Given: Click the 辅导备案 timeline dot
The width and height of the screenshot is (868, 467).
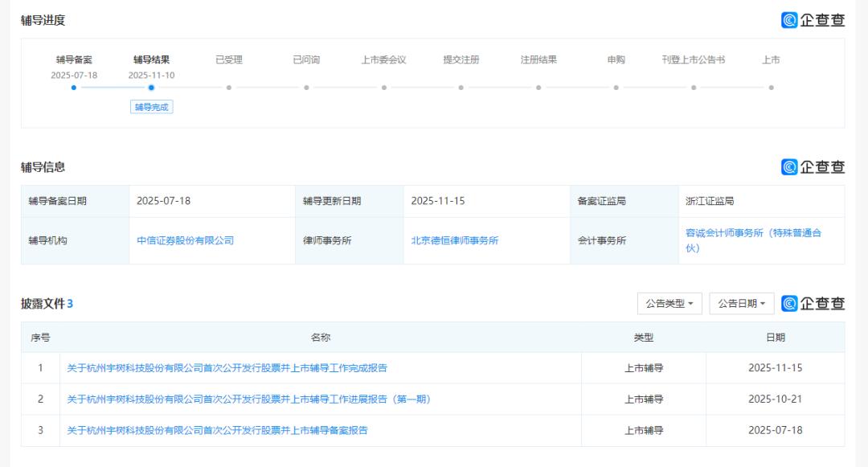Looking at the screenshot, I should 74,88.
